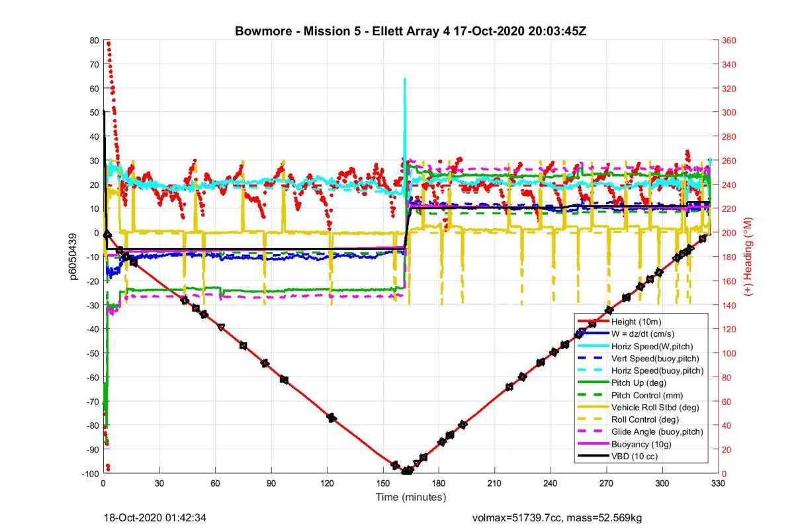Click the black marker on the dive start at zero height
The width and height of the screenshot is (794, 532).
pos(107,234)
